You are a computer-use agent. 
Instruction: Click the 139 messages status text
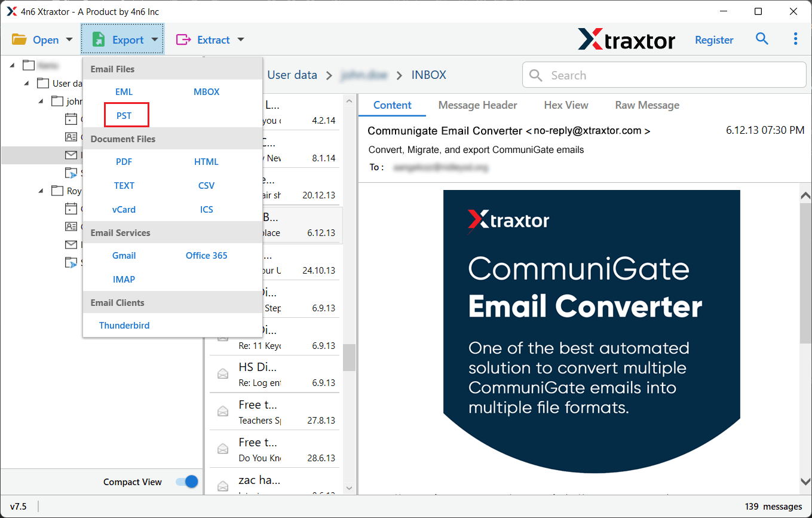click(x=774, y=507)
